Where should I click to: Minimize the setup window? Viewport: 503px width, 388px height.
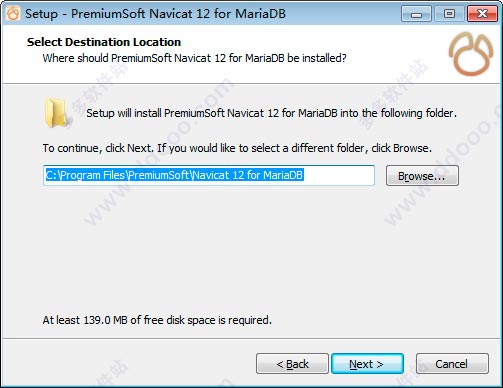tap(416, 14)
